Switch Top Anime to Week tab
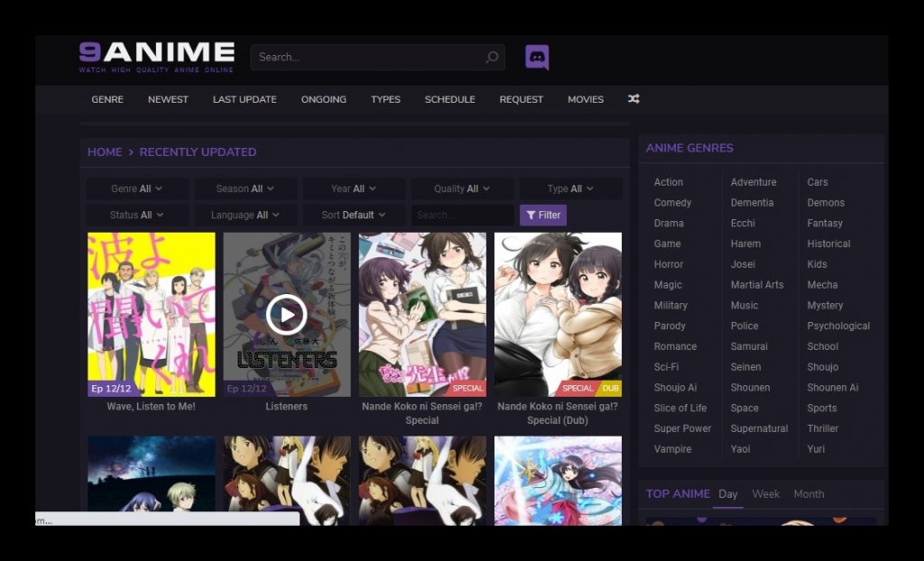 (765, 494)
